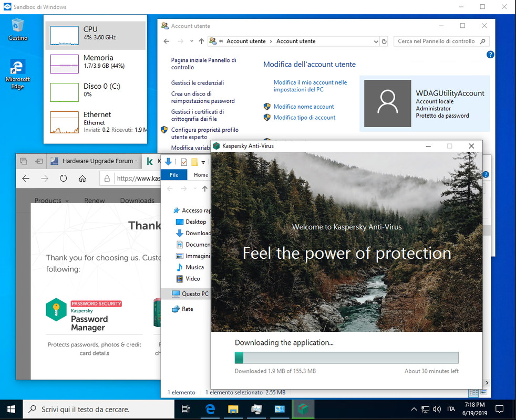
Task: Switch to the Kaspersky tab in Edge
Action: 152,161
